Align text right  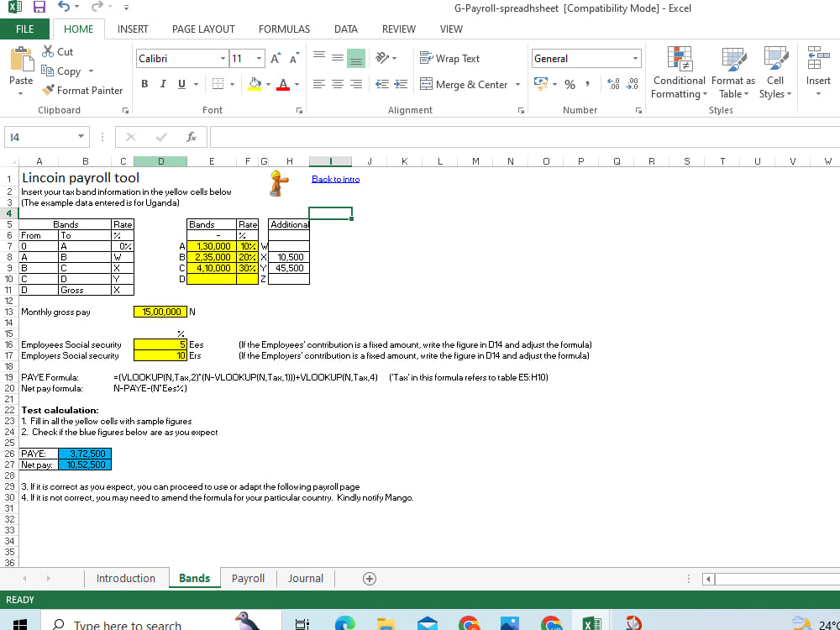[x=355, y=84]
